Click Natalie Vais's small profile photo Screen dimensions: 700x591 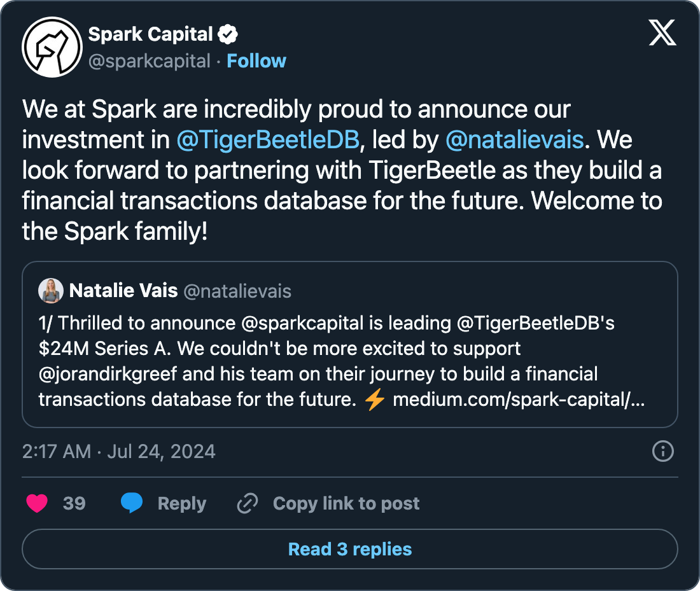point(50,291)
